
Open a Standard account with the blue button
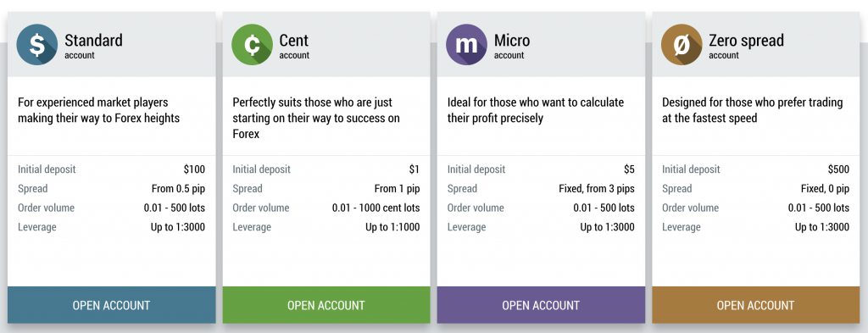point(111,305)
